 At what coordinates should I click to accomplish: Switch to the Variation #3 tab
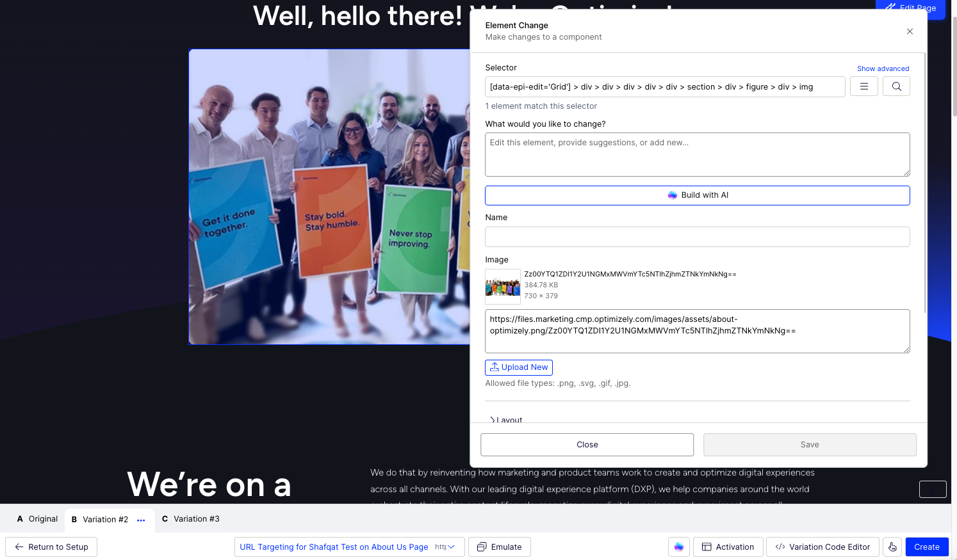(191, 519)
